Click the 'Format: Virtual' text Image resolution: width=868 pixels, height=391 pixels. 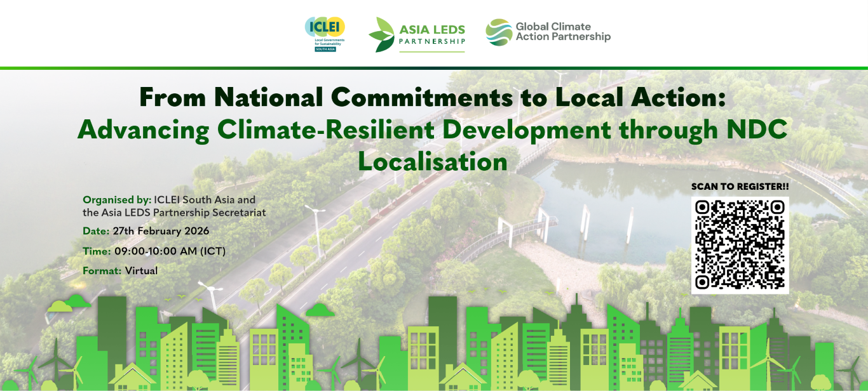pos(120,271)
